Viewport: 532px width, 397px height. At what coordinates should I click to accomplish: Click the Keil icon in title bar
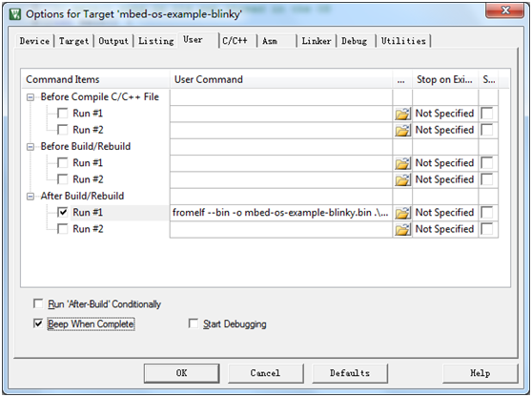(x=15, y=14)
